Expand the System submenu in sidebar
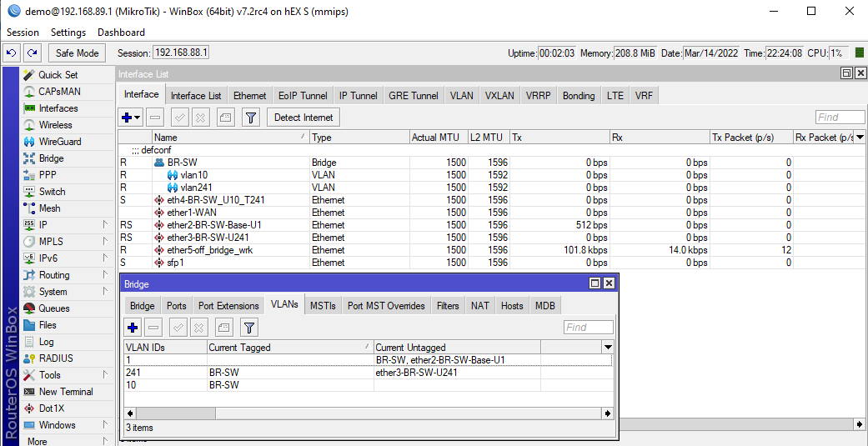Viewport: 868px width, 446px height. point(104,292)
